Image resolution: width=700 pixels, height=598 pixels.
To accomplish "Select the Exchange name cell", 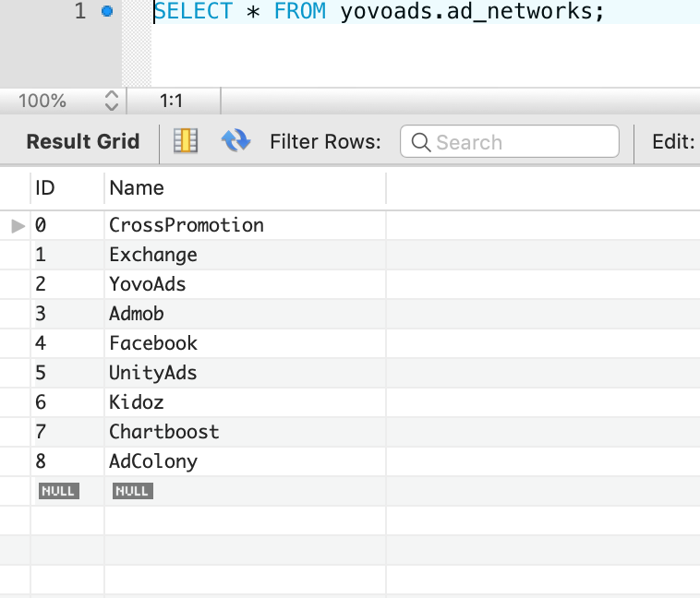I will (x=153, y=255).
